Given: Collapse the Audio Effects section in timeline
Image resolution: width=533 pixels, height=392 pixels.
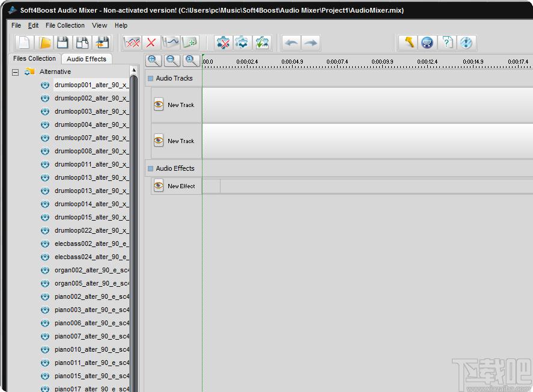Looking at the screenshot, I should coord(150,169).
